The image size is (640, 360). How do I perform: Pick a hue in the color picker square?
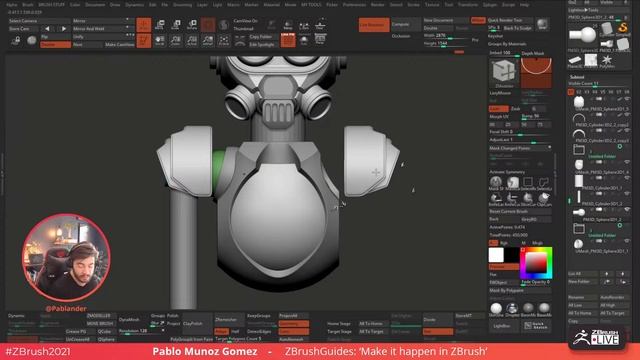[536, 263]
